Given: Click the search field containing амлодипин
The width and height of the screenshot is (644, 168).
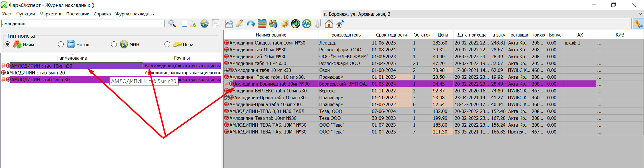Looking at the screenshot, I should [83, 24].
